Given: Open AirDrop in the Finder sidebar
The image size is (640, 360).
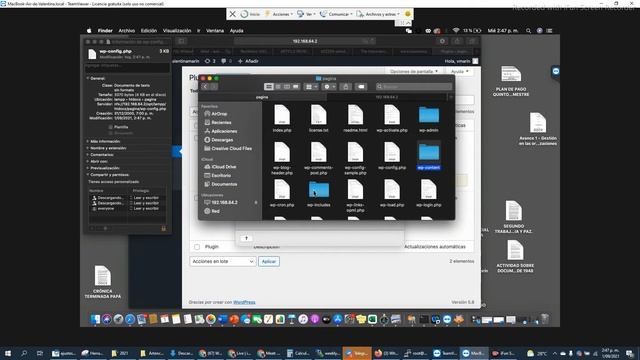Looking at the screenshot, I should (x=216, y=114).
